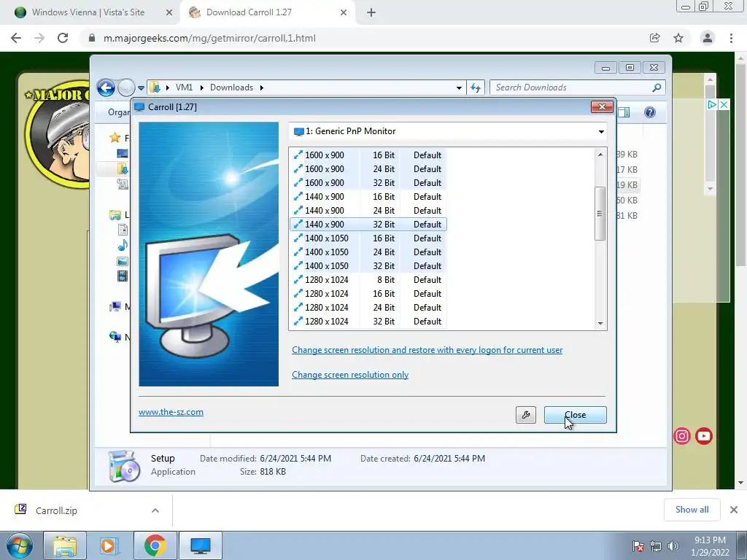The width and height of the screenshot is (747, 560).
Task: Click Explorer back navigation button
Action: (x=106, y=87)
